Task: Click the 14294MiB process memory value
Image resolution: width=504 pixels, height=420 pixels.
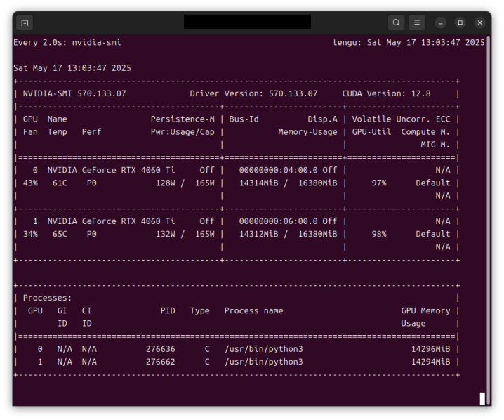Action: tap(431, 362)
